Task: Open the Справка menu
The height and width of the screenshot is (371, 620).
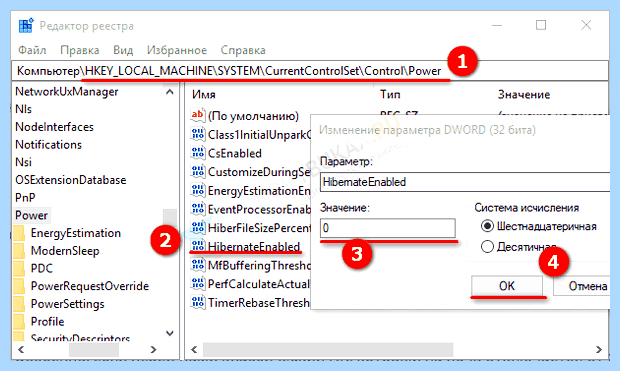Action: 243,50
